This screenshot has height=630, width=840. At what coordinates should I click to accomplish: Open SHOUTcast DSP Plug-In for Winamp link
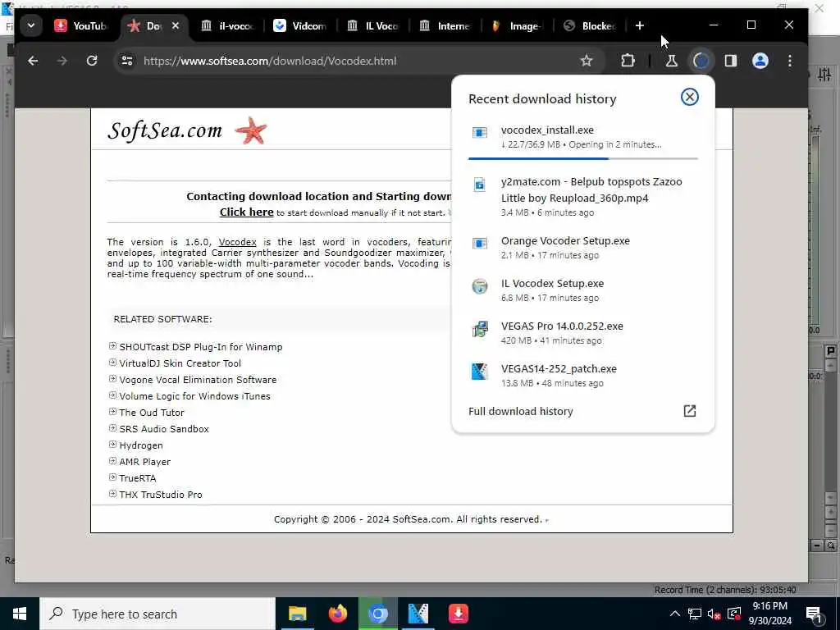pyautogui.click(x=201, y=347)
